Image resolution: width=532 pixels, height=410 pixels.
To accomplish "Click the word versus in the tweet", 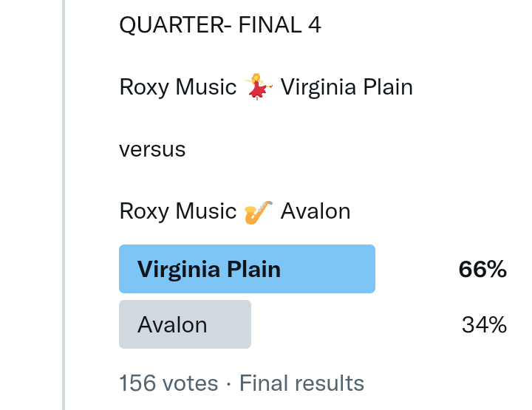I will [x=152, y=149].
